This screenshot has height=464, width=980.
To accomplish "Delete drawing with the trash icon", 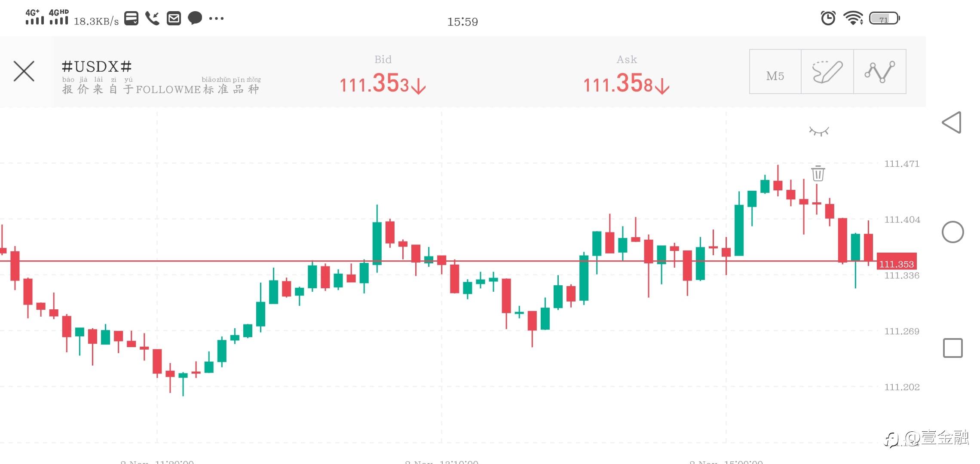I will 818,173.
